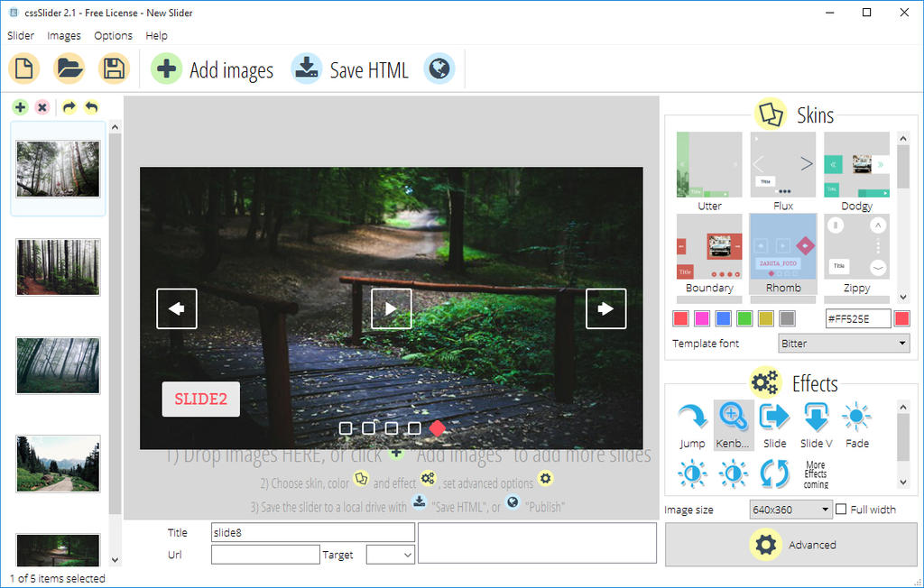Click the Publish globe icon
The height and width of the screenshot is (588, 924).
[x=439, y=68]
